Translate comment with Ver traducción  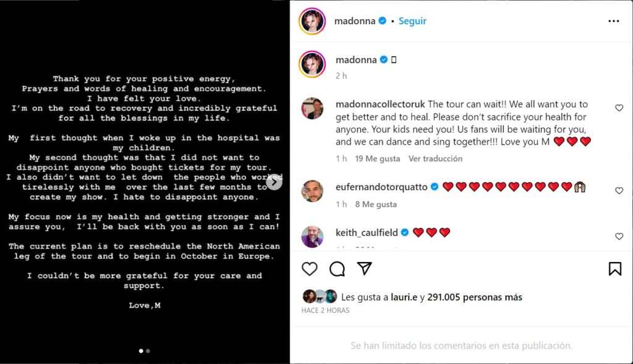pyautogui.click(x=435, y=159)
